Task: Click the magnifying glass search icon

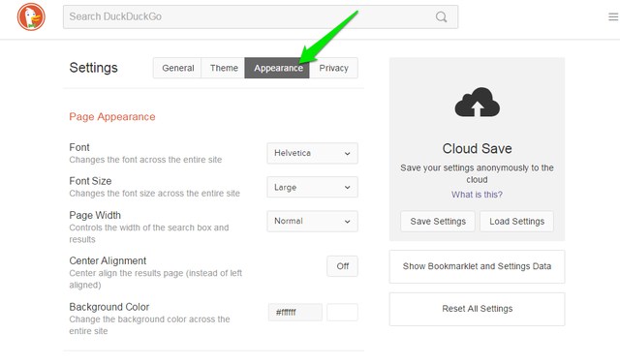Action: pos(442,17)
